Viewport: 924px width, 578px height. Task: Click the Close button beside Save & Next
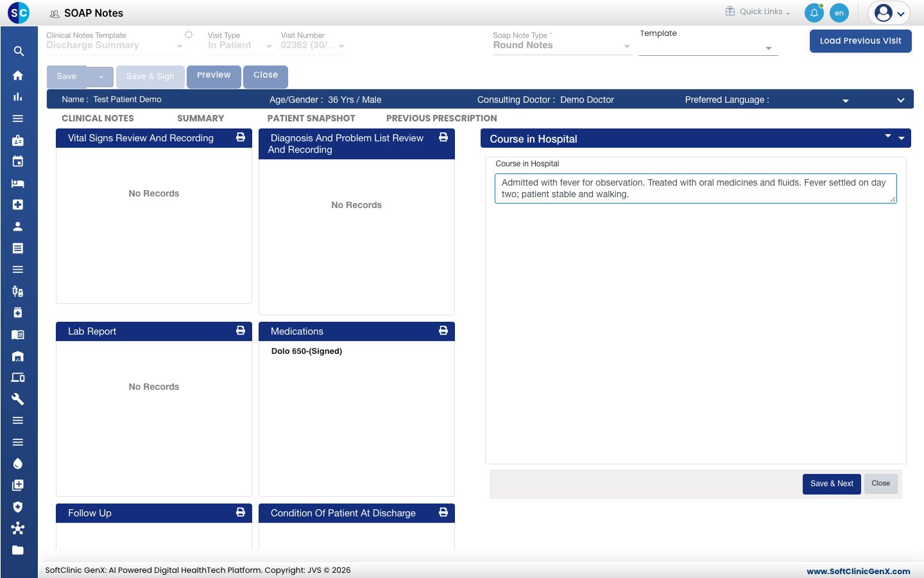[880, 484]
